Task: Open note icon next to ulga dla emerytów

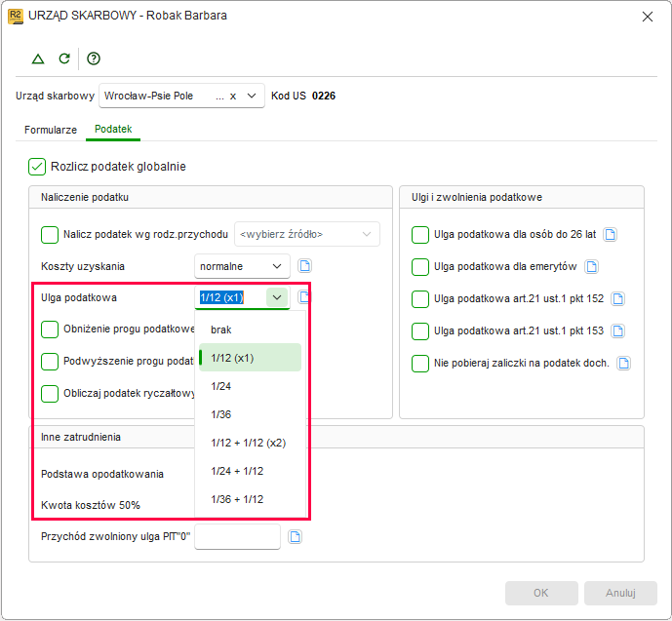Action: click(591, 266)
